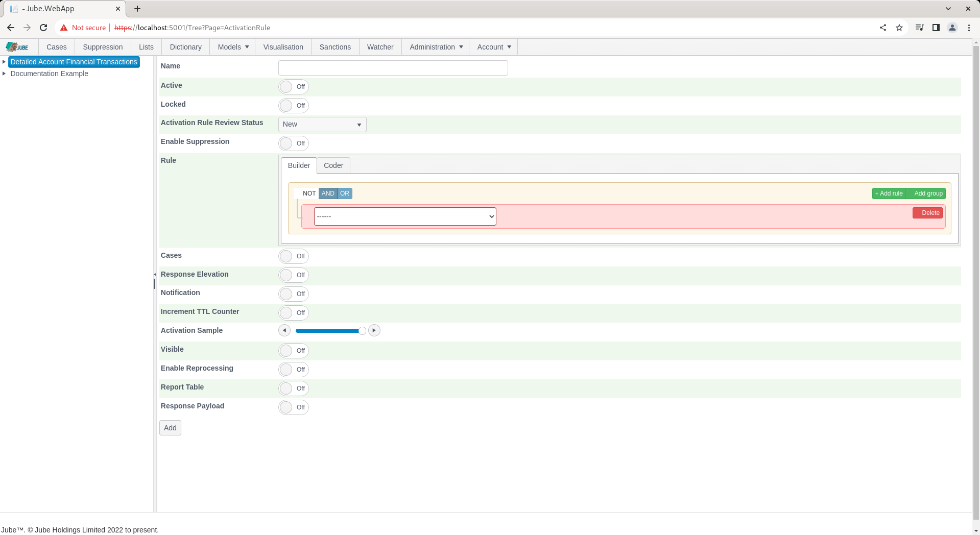
Task: Click the Name input field
Action: [x=393, y=68]
